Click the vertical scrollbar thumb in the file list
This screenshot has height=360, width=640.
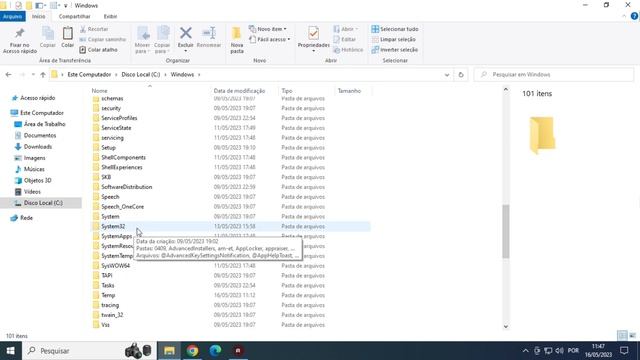pyautogui.click(x=506, y=231)
